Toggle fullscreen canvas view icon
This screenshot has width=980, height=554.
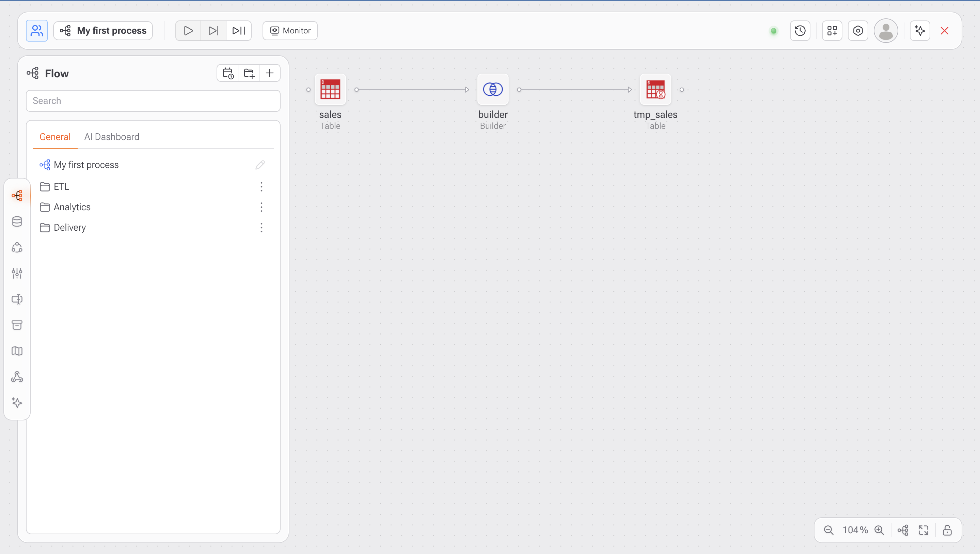click(923, 530)
